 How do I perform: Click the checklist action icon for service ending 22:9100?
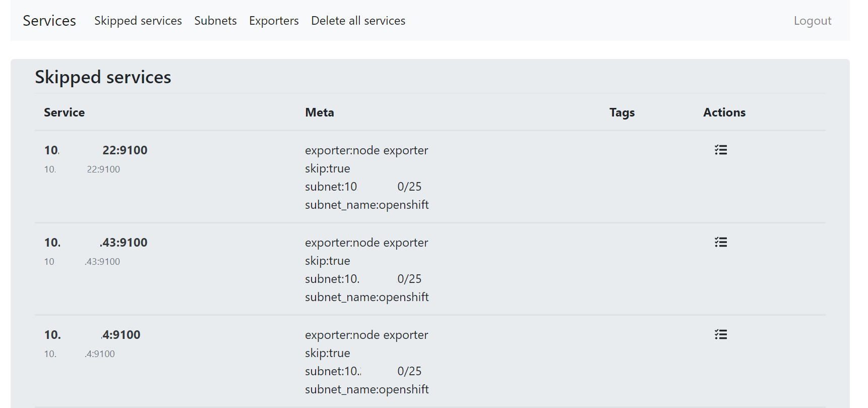click(720, 150)
